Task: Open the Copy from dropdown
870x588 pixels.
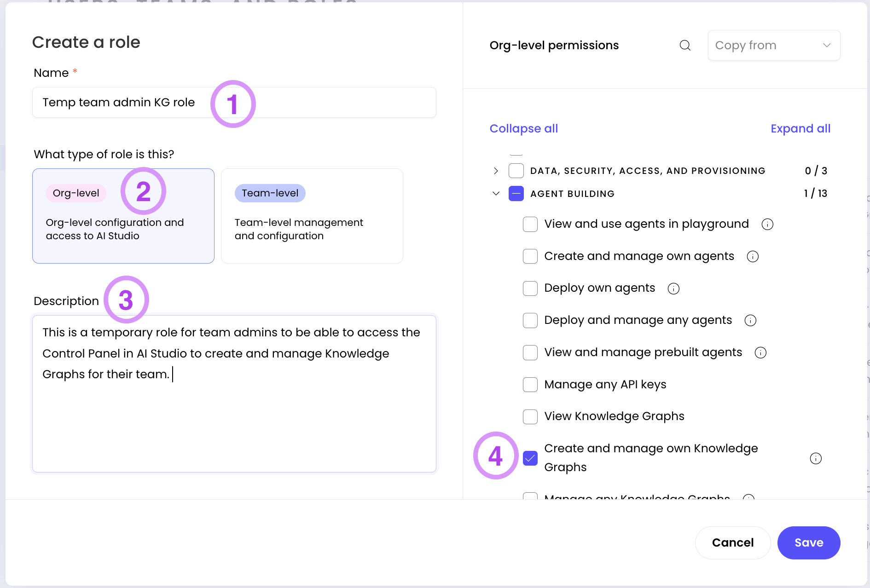Action: pyautogui.click(x=774, y=45)
